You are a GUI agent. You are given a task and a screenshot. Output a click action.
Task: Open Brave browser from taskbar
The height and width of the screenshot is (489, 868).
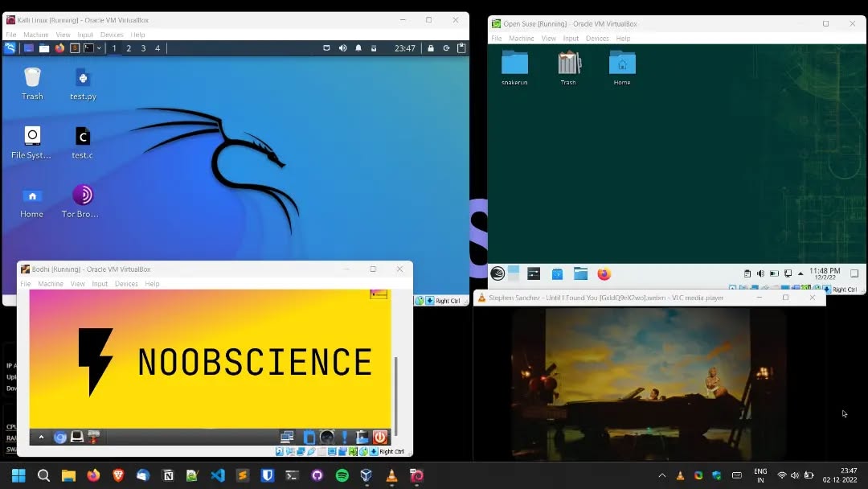click(x=118, y=475)
